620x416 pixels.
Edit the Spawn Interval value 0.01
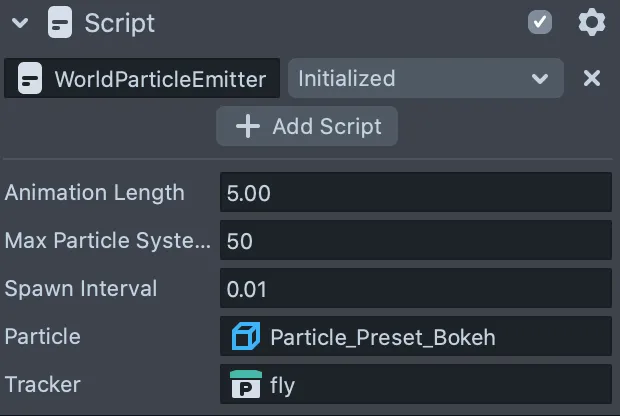pos(416,288)
